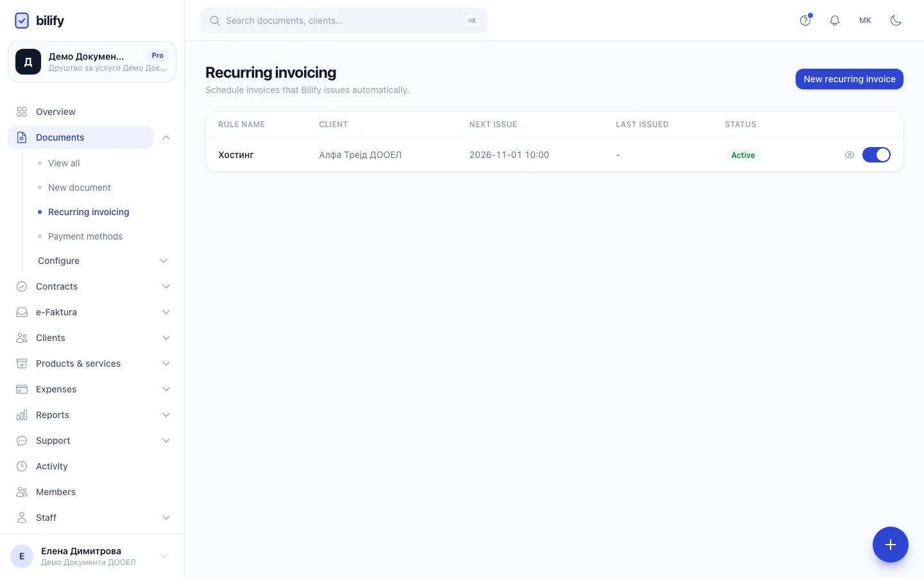The width and height of the screenshot is (924, 578).
Task: Click New recurring invoice button
Action: click(x=850, y=79)
